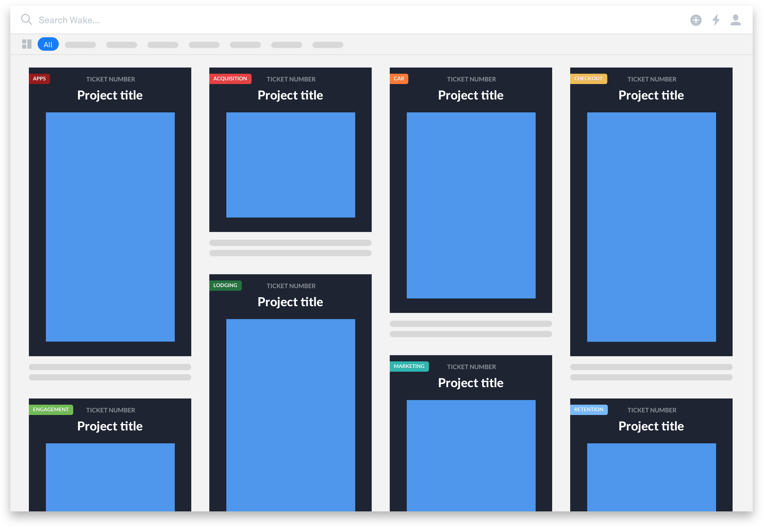Screen dimensions: 763x532
Task: Click the LODGING category tag
Action: [x=225, y=285]
